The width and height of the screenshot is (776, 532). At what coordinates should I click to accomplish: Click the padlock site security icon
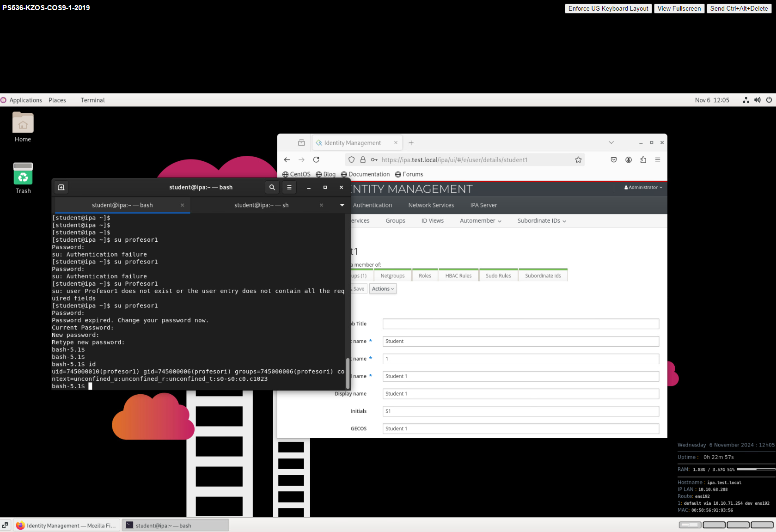point(363,160)
